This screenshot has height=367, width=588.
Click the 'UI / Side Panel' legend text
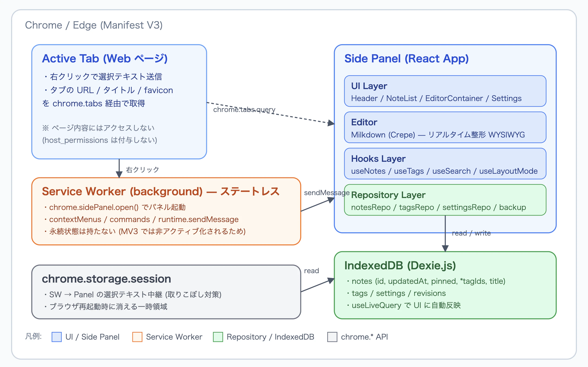92,337
